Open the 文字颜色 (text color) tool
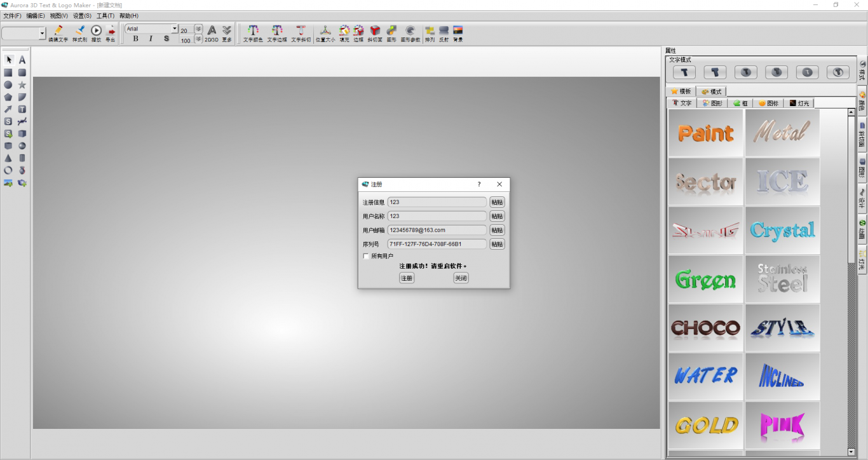 (252, 32)
